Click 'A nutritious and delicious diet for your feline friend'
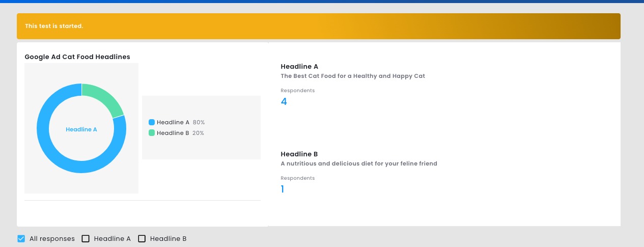644x247 pixels. (359, 163)
